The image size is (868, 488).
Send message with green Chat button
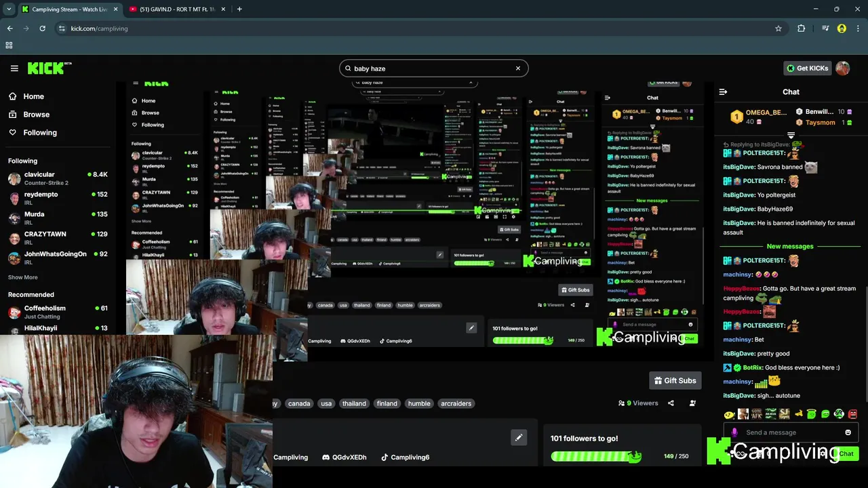point(846,453)
